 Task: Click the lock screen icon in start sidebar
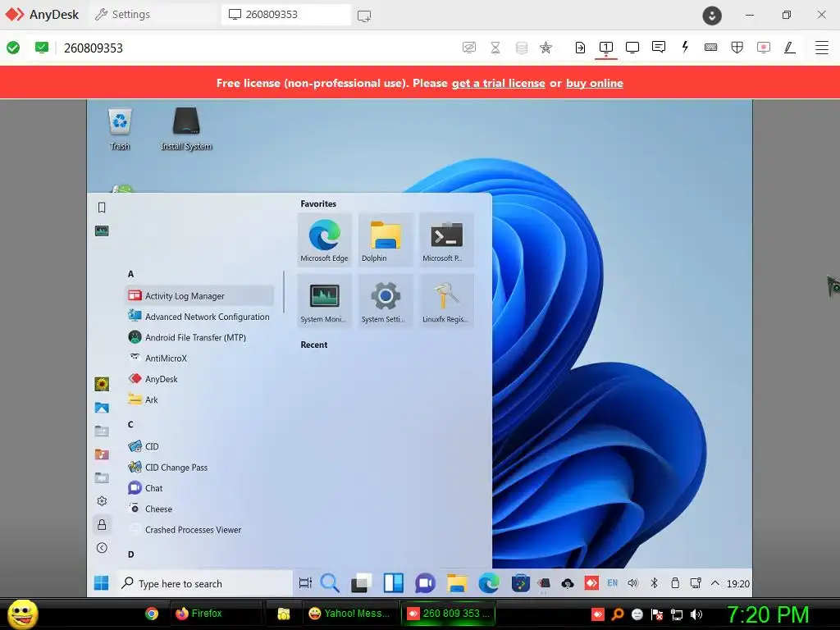point(102,524)
